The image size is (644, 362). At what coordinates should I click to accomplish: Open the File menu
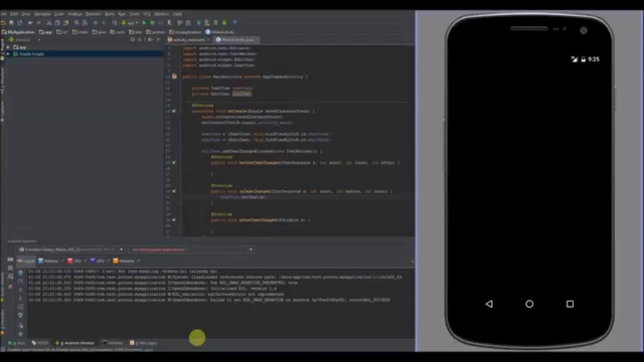pos(4,14)
